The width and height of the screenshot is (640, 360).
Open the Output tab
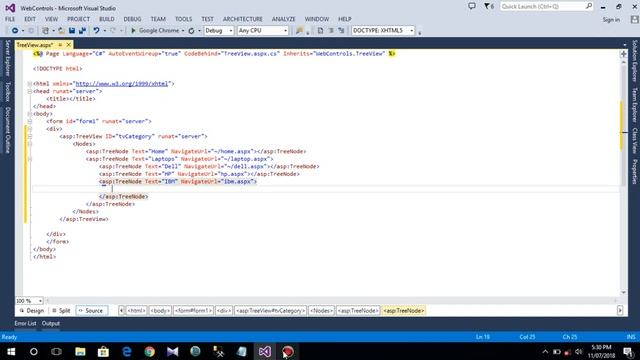point(51,323)
